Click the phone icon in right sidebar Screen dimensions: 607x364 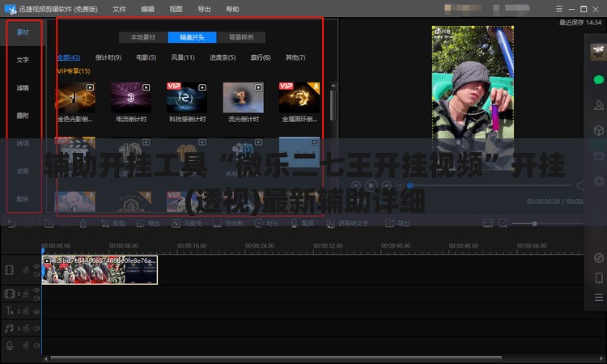click(x=599, y=277)
